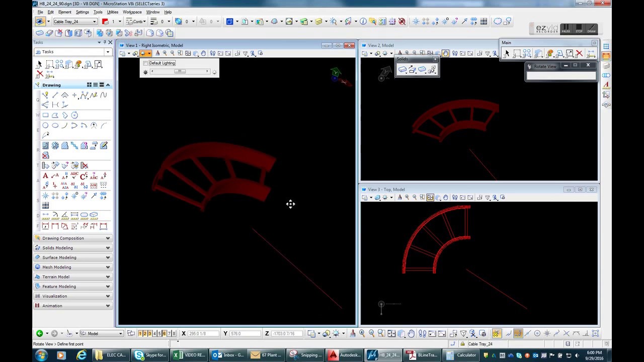Image resolution: width=644 pixels, height=362 pixels.
Task: Click the ezvid PAUSE button
Action: point(566,29)
